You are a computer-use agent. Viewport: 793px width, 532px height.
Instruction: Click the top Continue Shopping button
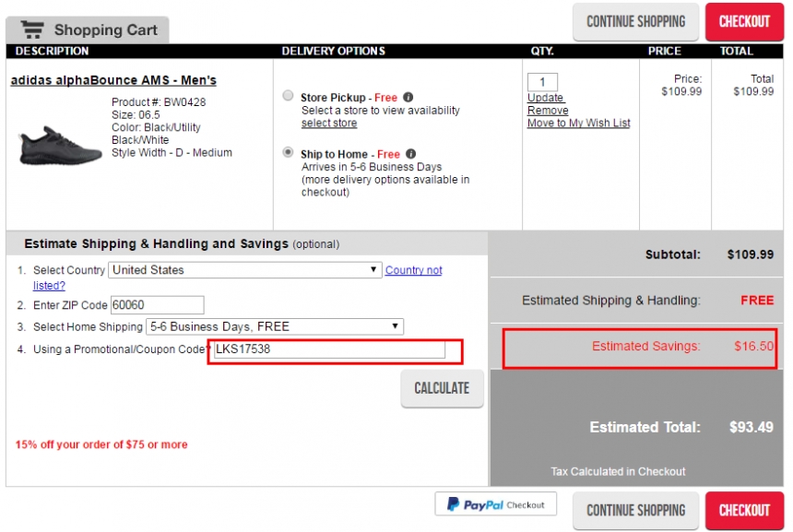coord(635,22)
